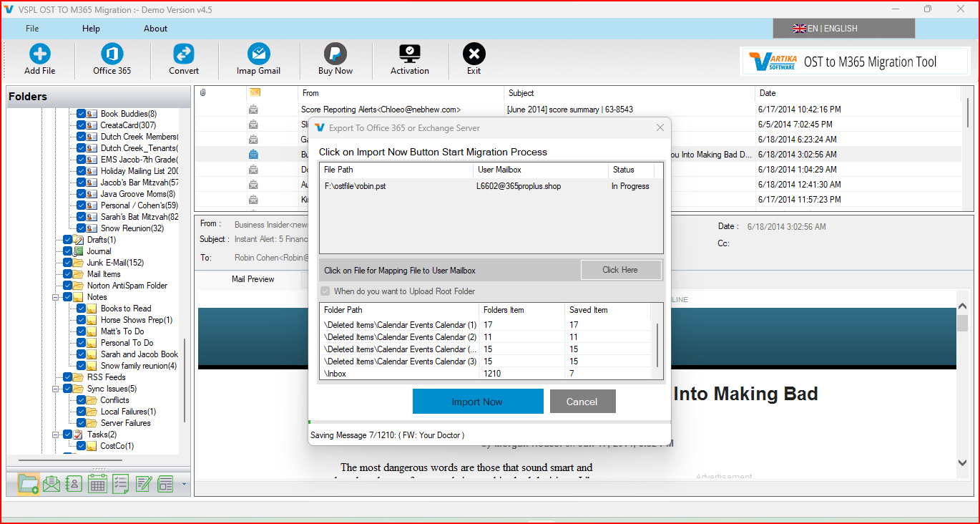Image resolution: width=980 pixels, height=524 pixels.
Task: Toggle the Junk E-Mail(152) checkbox
Action: (x=68, y=263)
